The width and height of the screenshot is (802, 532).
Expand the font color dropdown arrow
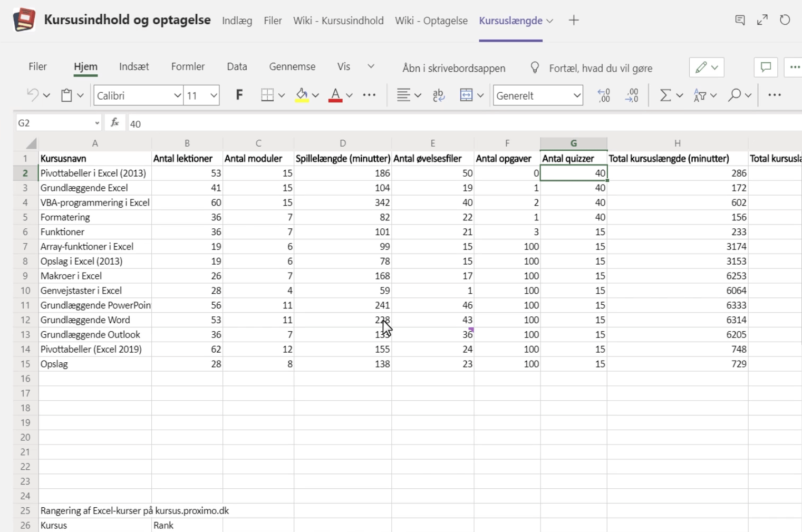[349, 95]
